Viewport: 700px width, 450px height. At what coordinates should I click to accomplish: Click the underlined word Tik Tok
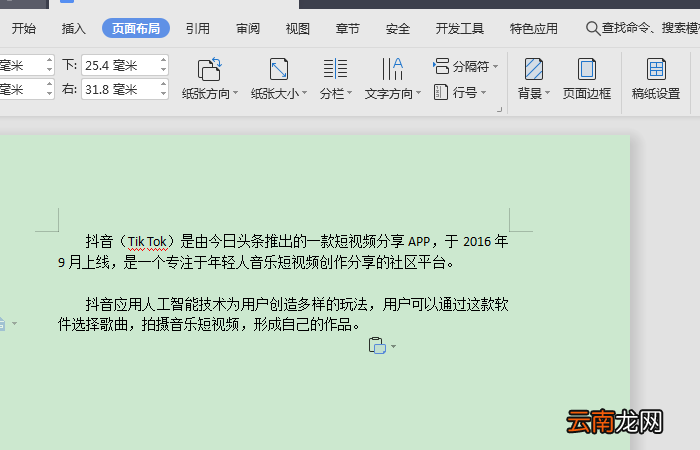(147, 242)
